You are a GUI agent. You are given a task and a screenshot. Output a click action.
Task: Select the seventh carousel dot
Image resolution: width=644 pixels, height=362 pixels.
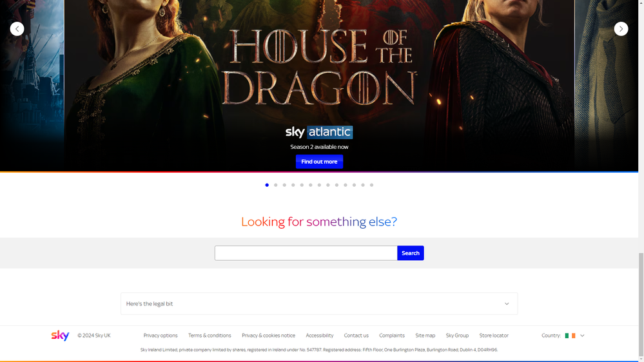click(319, 185)
